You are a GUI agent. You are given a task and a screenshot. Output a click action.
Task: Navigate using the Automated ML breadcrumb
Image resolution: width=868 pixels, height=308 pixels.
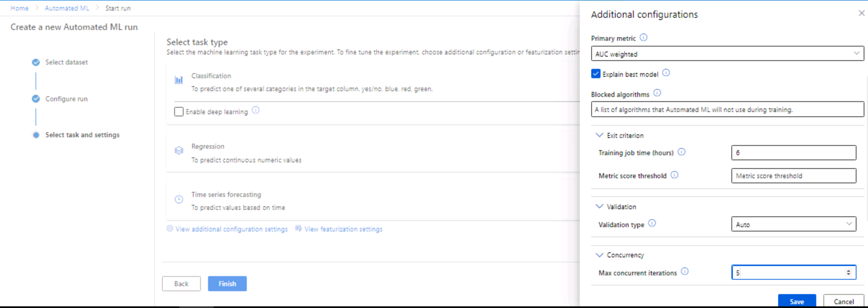(x=67, y=8)
